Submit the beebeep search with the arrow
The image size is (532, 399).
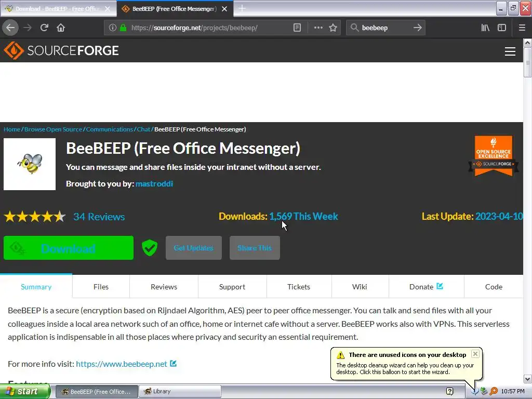(418, 28)
